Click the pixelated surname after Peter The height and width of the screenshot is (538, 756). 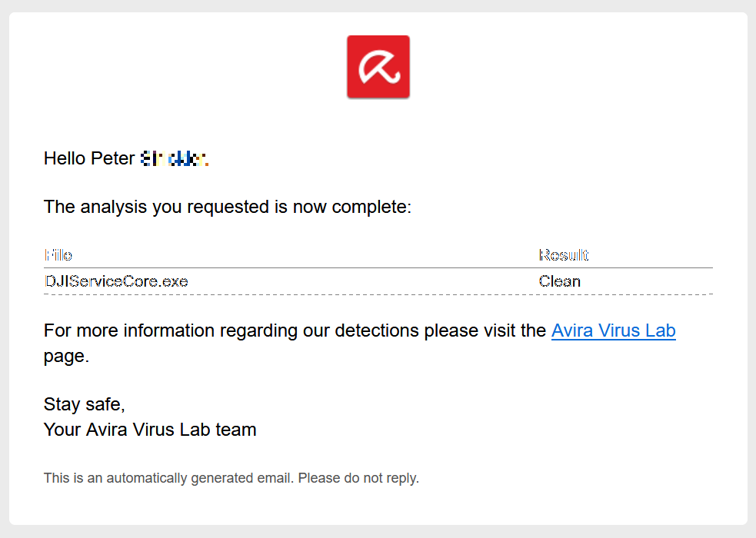tap(174, 159)
